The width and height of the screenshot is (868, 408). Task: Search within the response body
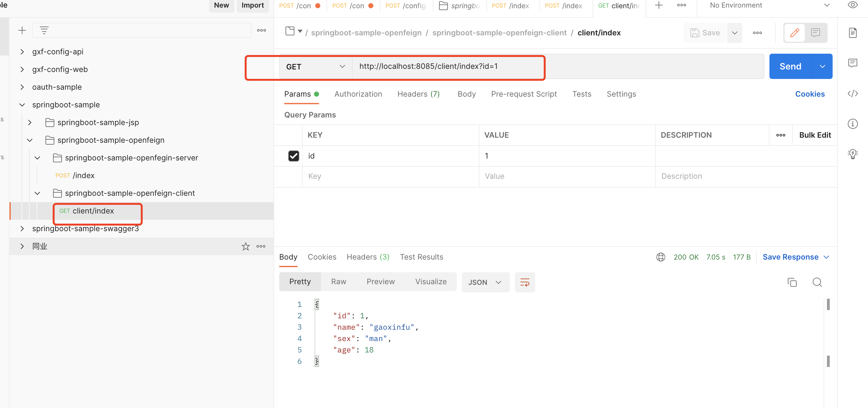(817, 282)
